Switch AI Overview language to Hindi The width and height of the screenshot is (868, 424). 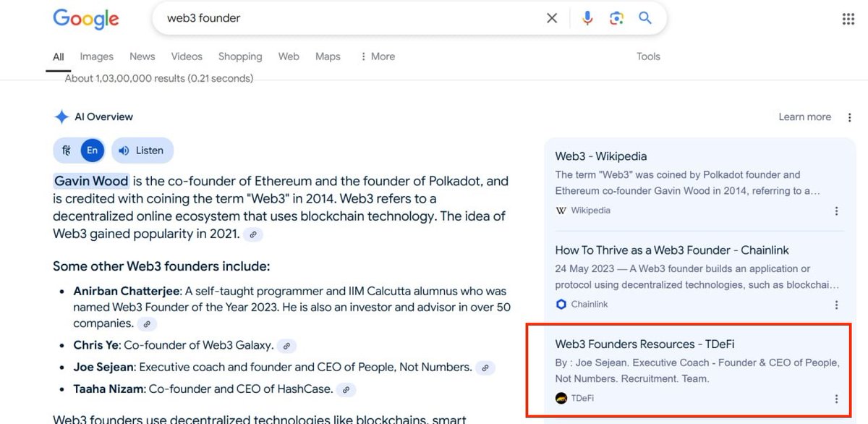(66, 150)
